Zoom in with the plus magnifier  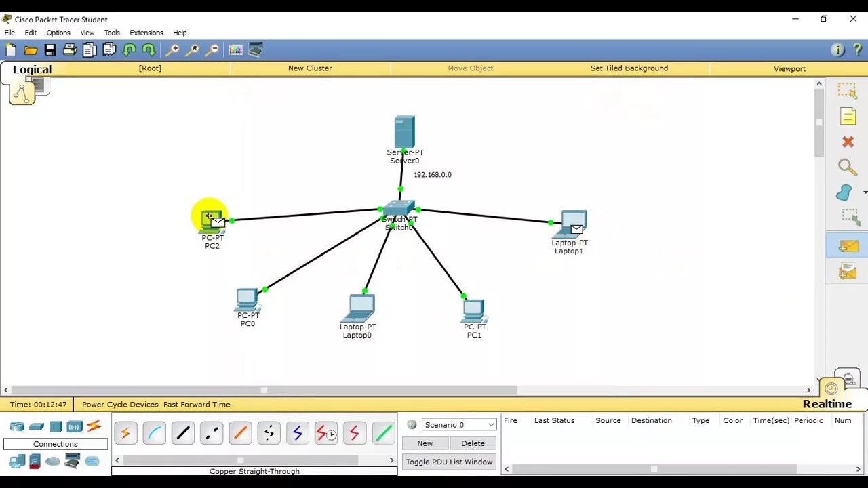[173, 49]
